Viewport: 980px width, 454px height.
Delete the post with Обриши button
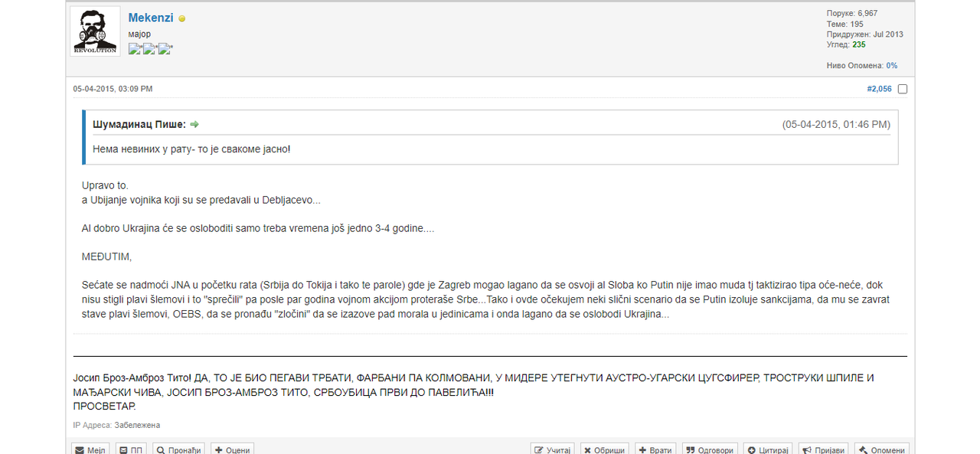click(x=605, y=450)
